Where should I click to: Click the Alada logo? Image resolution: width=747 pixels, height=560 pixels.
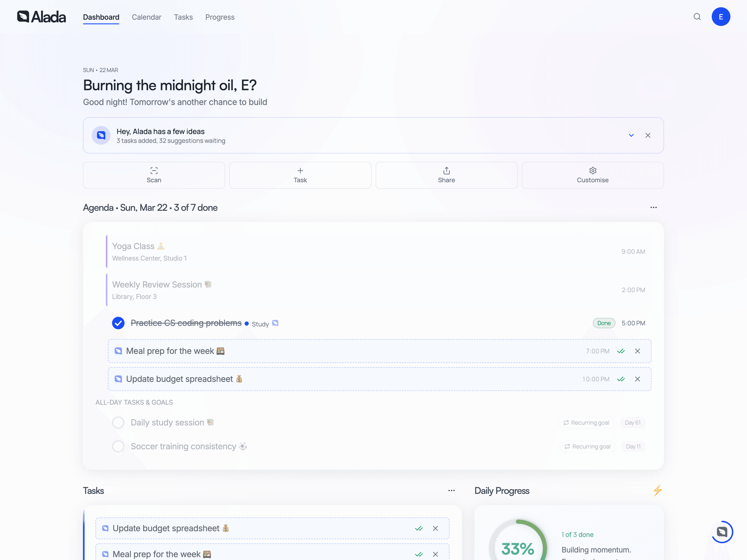pos(41,17)
